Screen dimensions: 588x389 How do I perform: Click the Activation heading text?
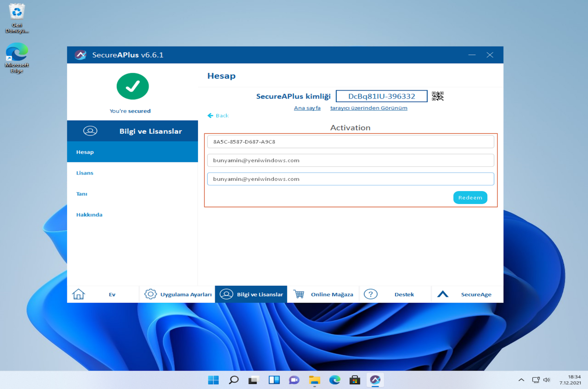click(350, 127)
